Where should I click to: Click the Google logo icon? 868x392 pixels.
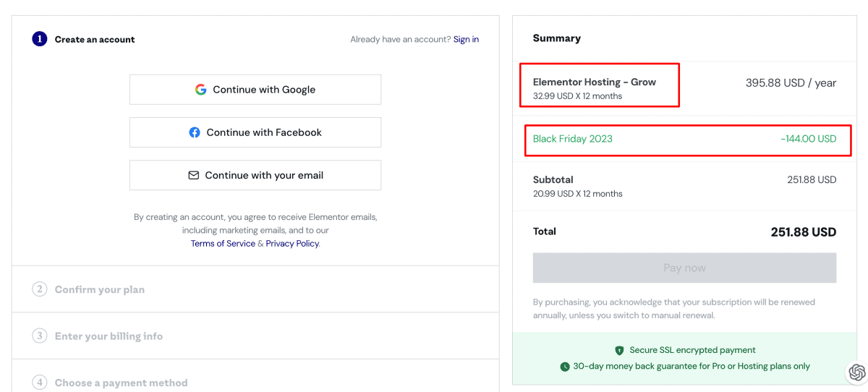click(x=201, y=90)
